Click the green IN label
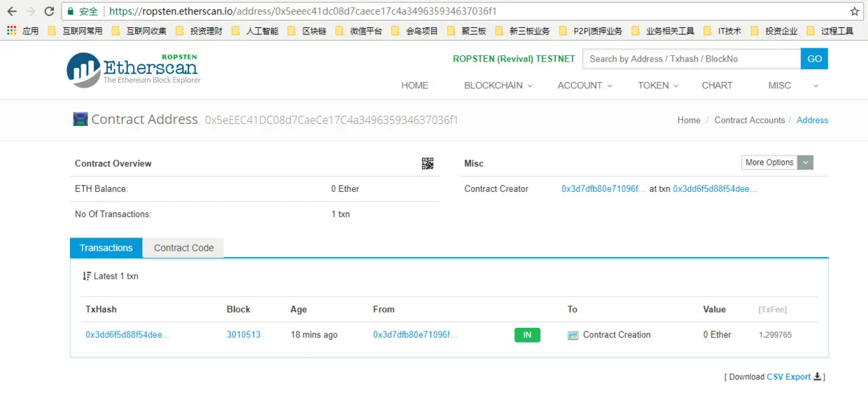Screen dimensions: 868x393 click(x=527, y=335)
